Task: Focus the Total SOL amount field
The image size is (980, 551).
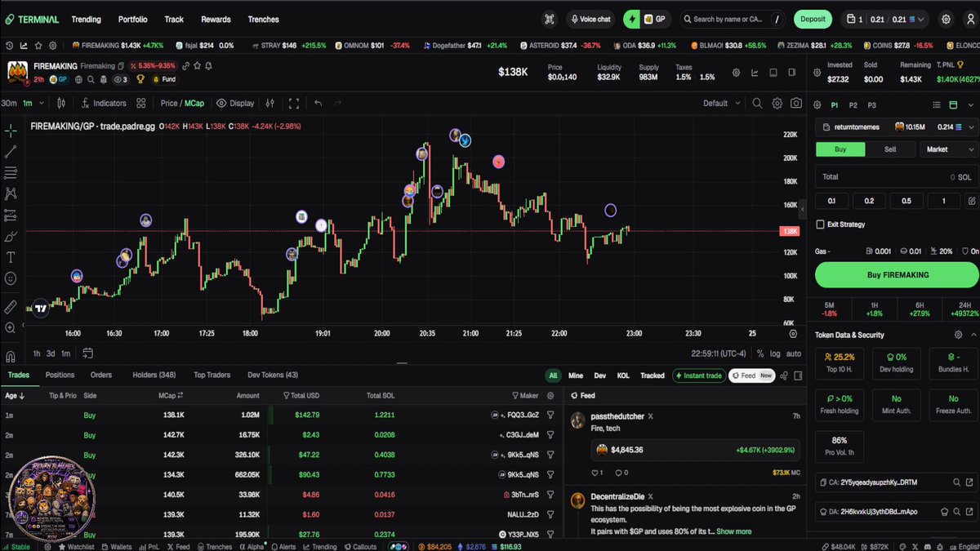Action: (897, 176)
